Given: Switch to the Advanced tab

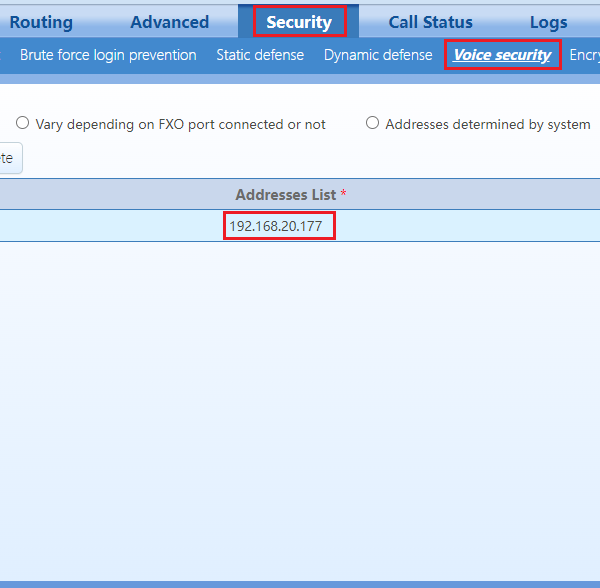Looking at the screenshot, I should 169,22.
